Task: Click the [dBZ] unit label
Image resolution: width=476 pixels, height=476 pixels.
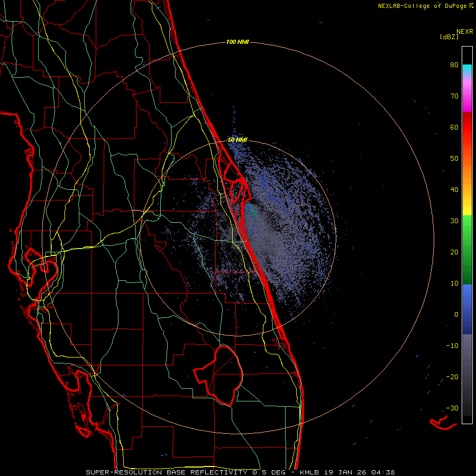Action: pos(449,37)
